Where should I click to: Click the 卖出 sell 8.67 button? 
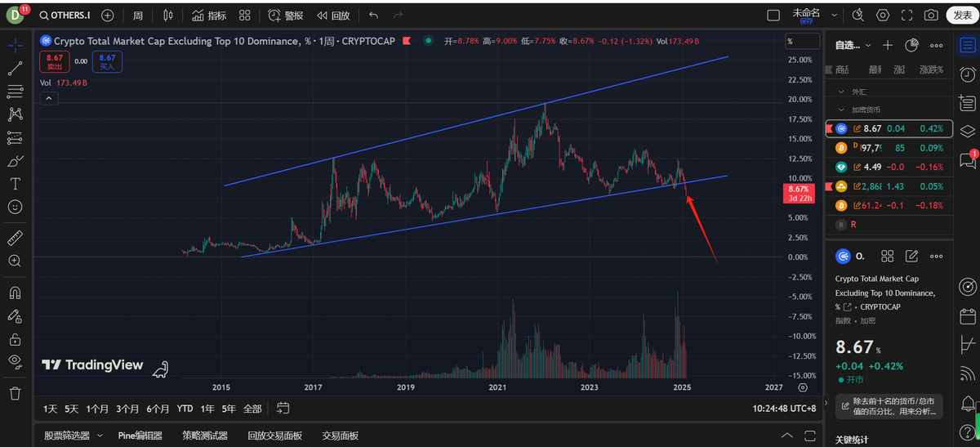click(55, 61)
